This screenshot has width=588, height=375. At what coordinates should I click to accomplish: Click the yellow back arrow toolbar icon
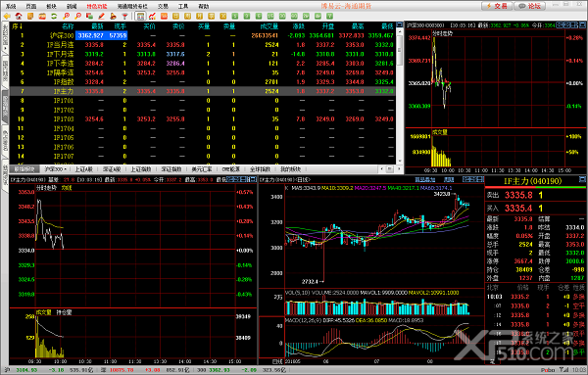pyautogui.click(x=7, y=16)
